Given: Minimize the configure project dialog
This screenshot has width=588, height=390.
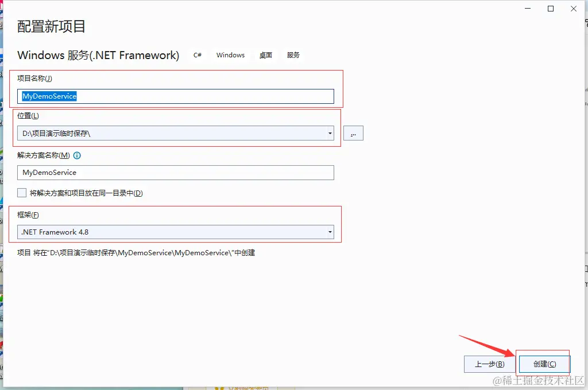Looking at the screenshot, I should 528,9.
